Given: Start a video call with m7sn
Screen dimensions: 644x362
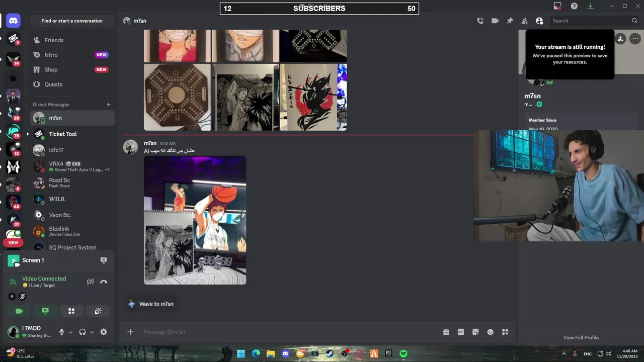Looking at the screenshot, I should click(x=495, y=21).
